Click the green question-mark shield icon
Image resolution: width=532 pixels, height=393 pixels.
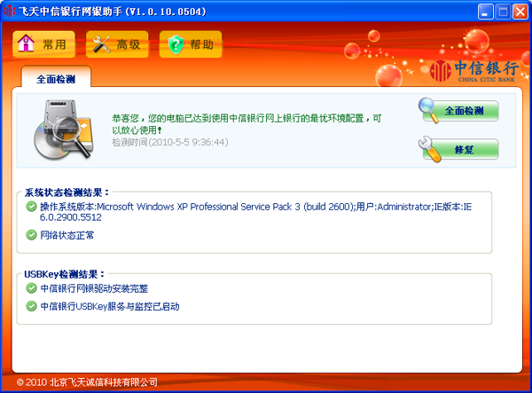pos(176,44)
